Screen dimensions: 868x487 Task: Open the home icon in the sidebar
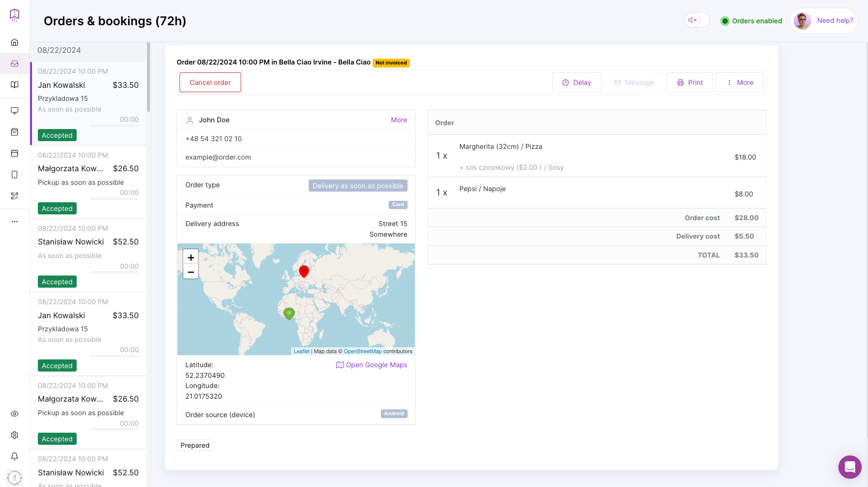(x=15, y=42)
